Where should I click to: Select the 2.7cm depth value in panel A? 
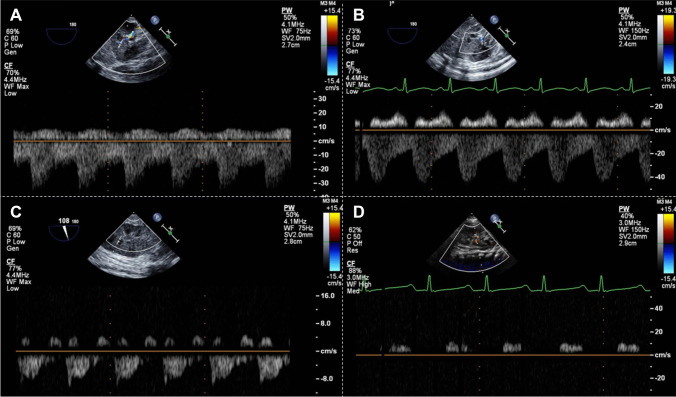[291, 44]
